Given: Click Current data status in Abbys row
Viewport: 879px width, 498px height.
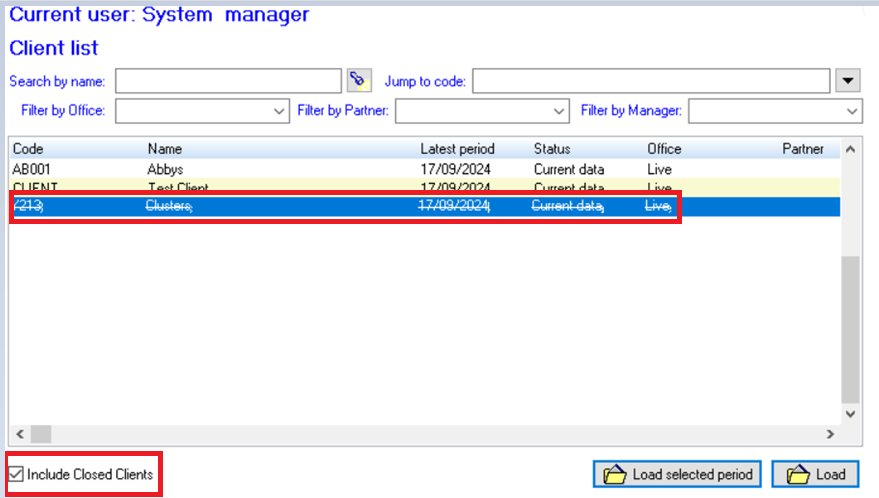Looking at the screenshot, I should [569, 169].
